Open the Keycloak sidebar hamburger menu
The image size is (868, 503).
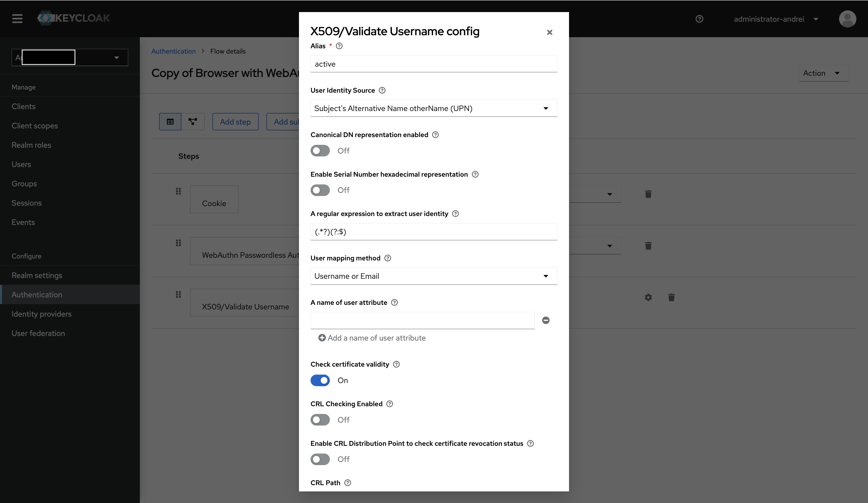(17, 19)
